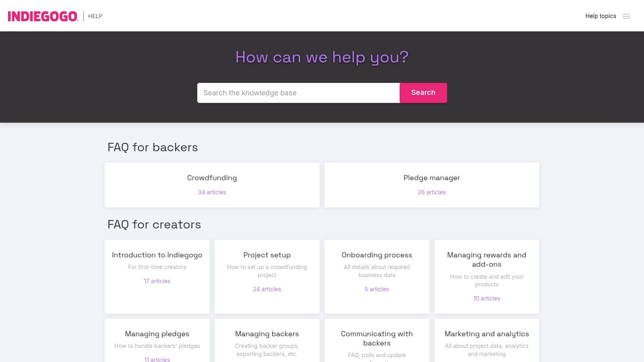View the 26 articles under Pledge manager

(431, 192)
